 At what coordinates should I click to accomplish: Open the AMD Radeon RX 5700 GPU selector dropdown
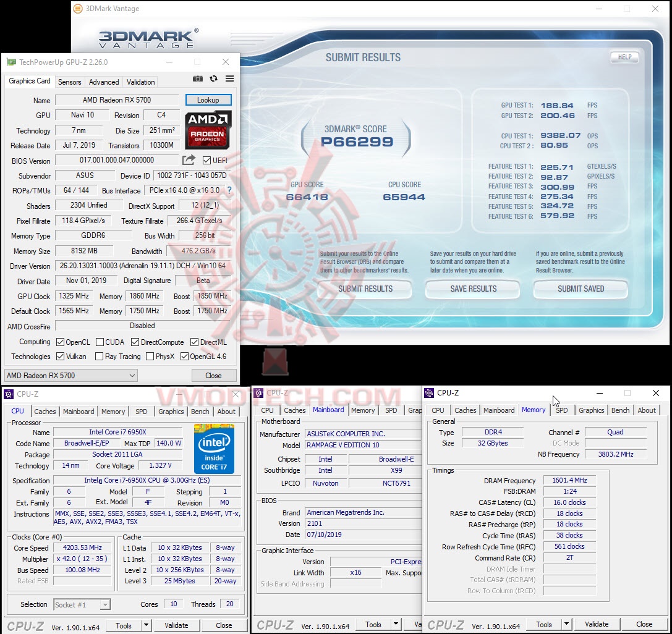click(x=70, y=376)
